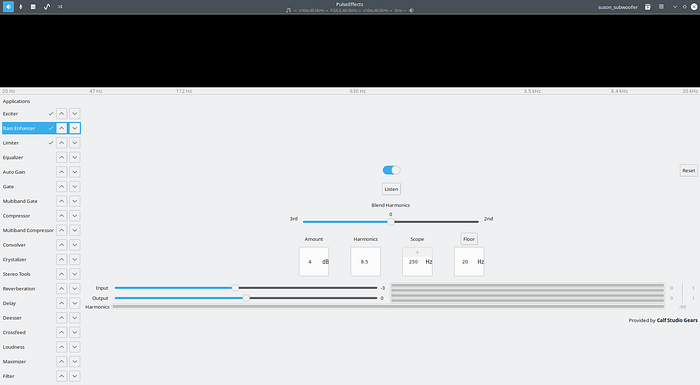Focus the Scope 250 Hz field
This screenshot has height=385, width=700.
[x=417, y=262]
